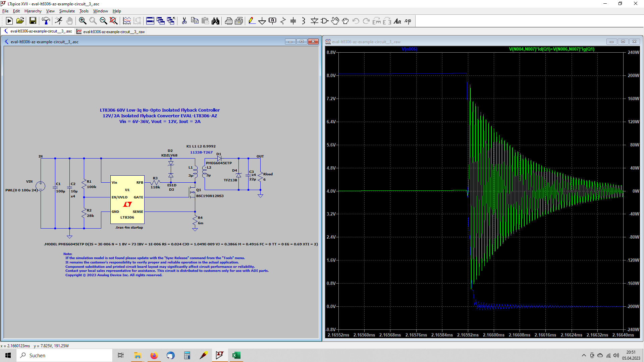The image size is (644, 362).
Task: Select the Ground symbol tool
Action: [262, 21]
